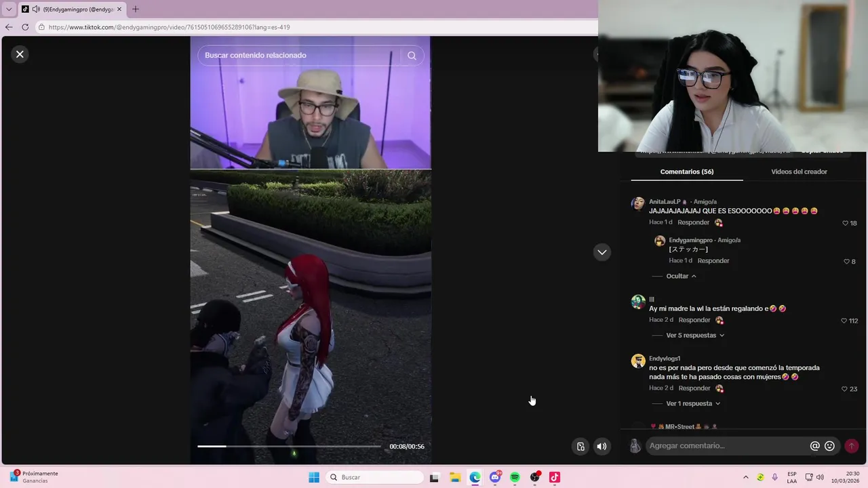Open Spotify on the taskbar
The height and width of the screenshot is (488, 868).
pyautogui.click(x=515, y=477)
